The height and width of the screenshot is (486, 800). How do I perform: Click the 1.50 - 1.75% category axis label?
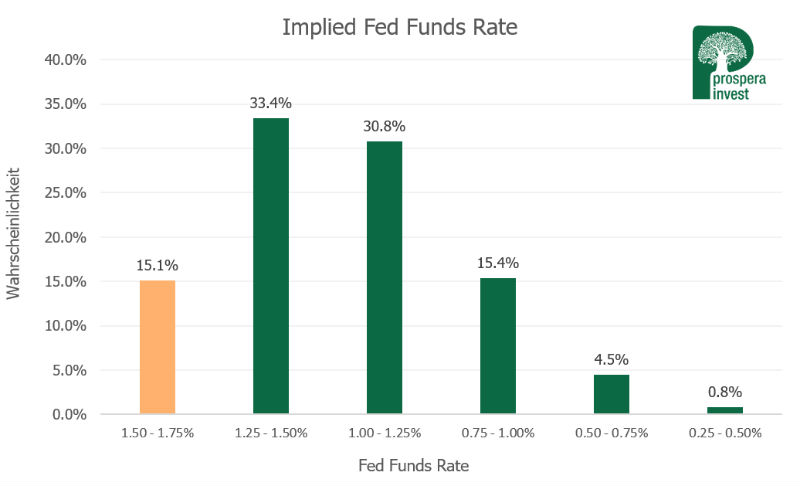(157, 432)
